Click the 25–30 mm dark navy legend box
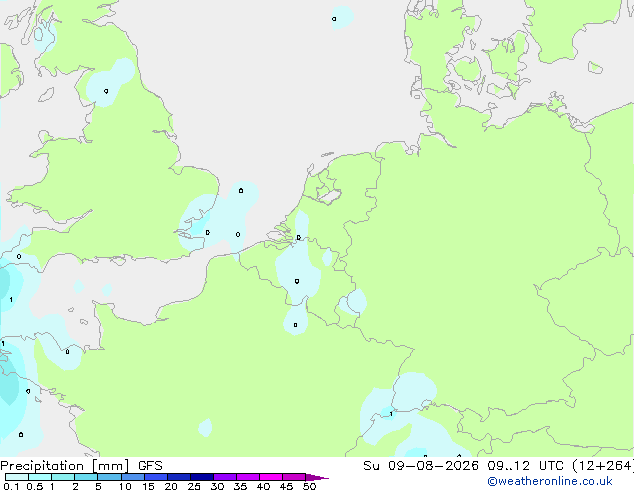The width and height of the screenshot is (634, 490). [x=202, y=477]
